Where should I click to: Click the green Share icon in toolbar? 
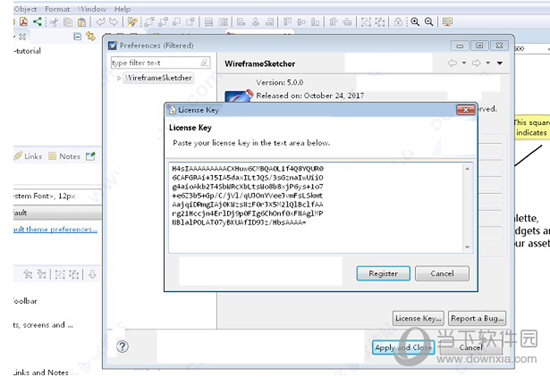37,22
